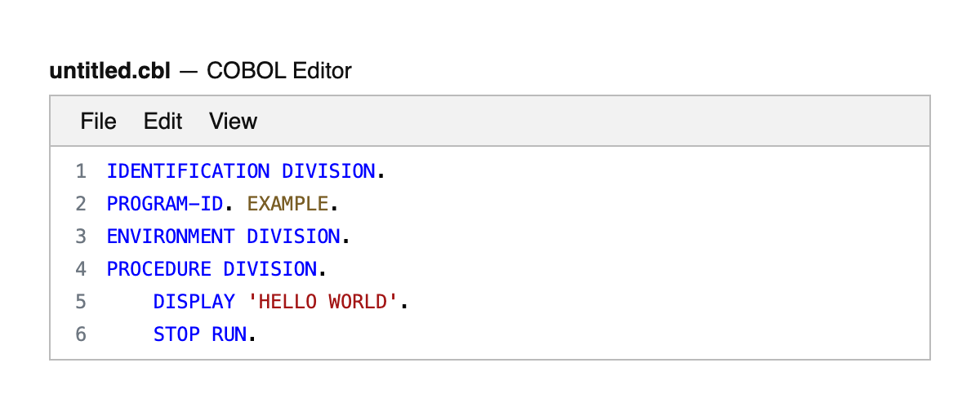Open the View menu
Image resolution: width=980 pixels, height=416 pixels.
pyautogui.click(x=233, y=122)
